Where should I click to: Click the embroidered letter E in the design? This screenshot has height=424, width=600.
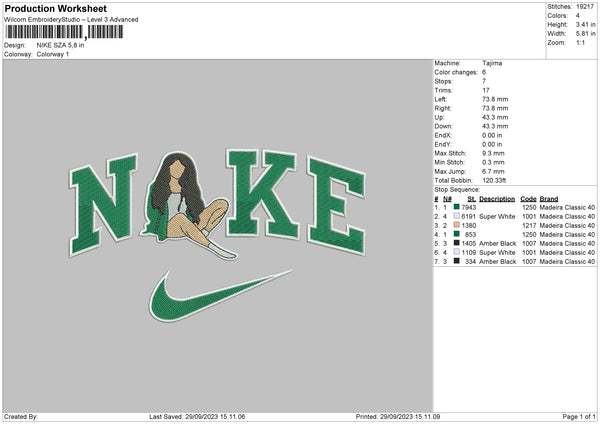pyautogui.click(x=337, y=205)
